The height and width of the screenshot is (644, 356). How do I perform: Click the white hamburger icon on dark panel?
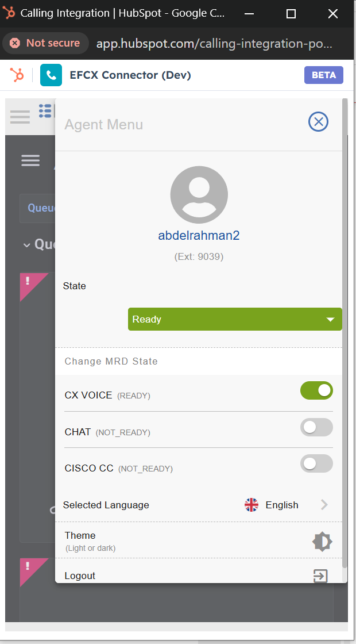tap(30, 160)
